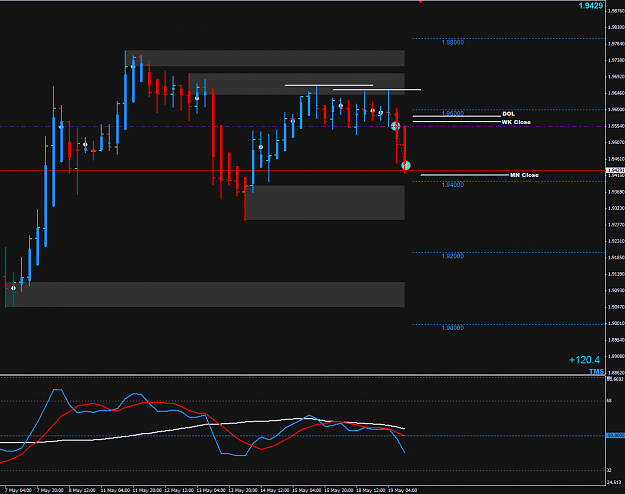625x494 pixels.
Task: Click the 1.94000 round-number level label
Action: (453, 185)
